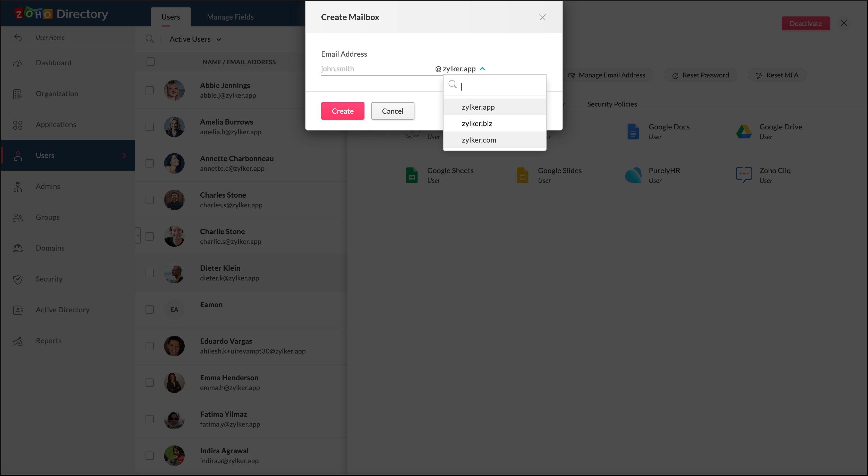The height and width of the screenshot is (476, 868).
Task: Open the Dashboard icon in sidebar
Action: point(18,63)
